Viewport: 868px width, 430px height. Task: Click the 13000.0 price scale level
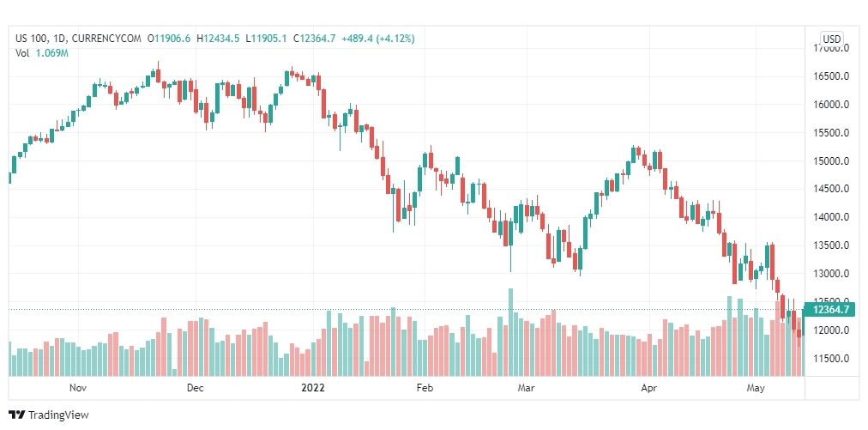[831, 274]
